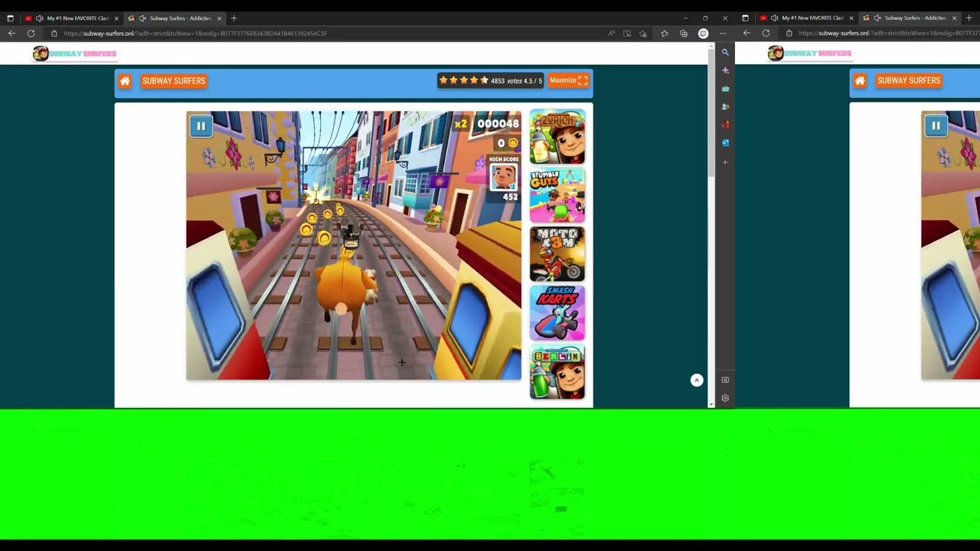Screen dimensions: 980x551
Task: Rate the game with the third star
Action: pyautogui.click(x=463, y=80)
